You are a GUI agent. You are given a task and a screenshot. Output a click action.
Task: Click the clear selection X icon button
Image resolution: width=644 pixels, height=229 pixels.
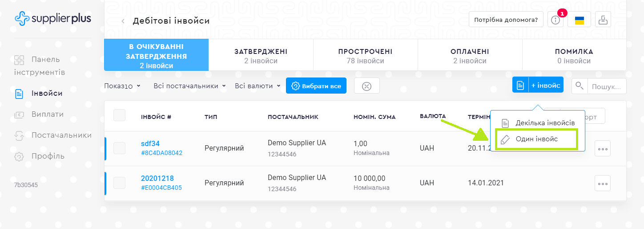click(x=366, y=86)
